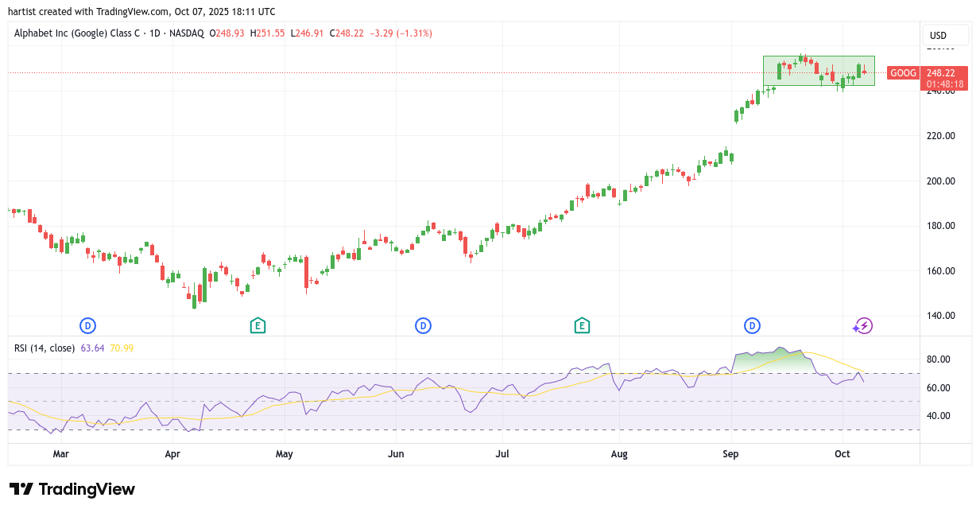Click the 80.00 level on RSI scale
This screenshot has width=980, height=513.
[x=938, y=359]
